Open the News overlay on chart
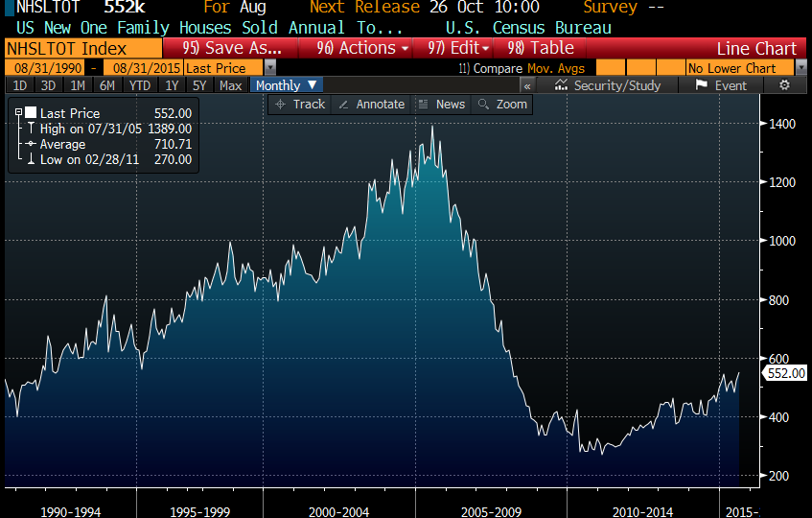This screenshot has width=812, height=518. (x=441, y=105)
